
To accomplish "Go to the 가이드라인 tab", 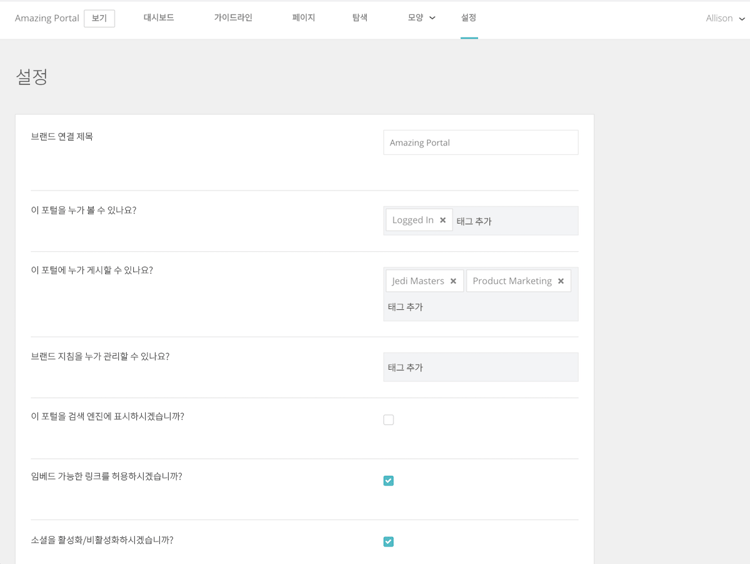I will click(x=233, y=18).
